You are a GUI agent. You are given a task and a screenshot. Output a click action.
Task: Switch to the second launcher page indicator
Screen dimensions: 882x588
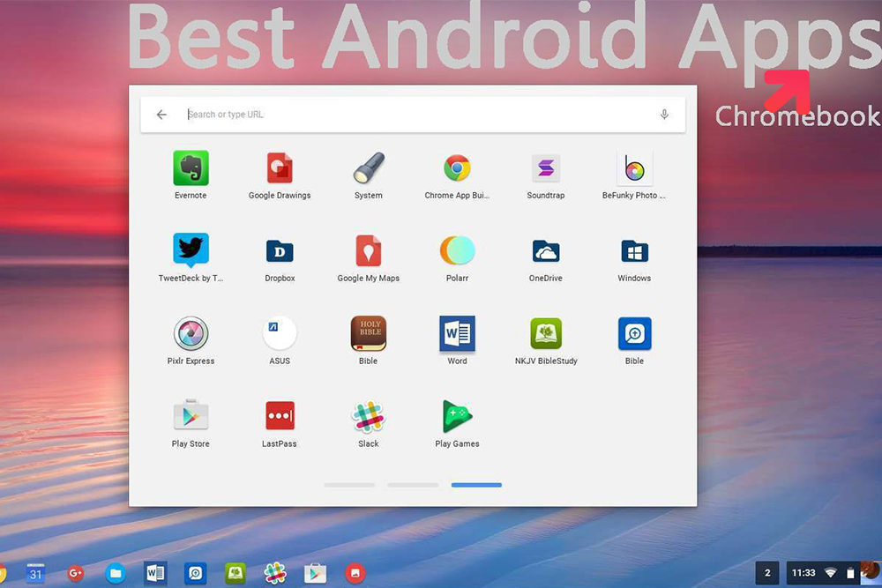pyautogui.click(x=413, y=485)
